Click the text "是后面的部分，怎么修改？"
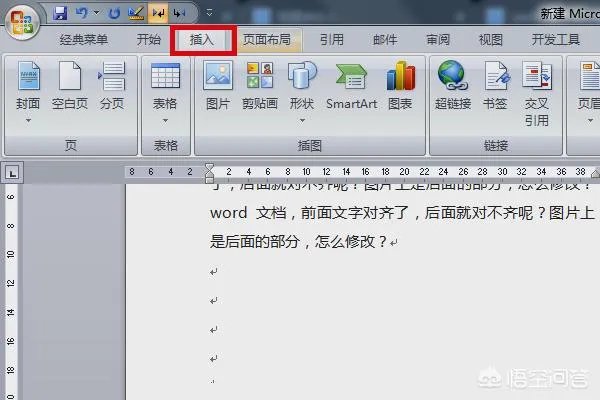 (298, 242)
